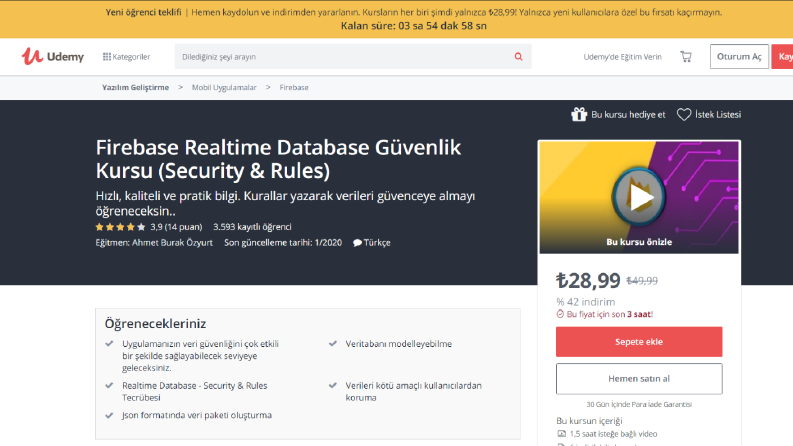793x446 pixels.
Task: Click the ₺28,99 price text
Action: point(588,280)
